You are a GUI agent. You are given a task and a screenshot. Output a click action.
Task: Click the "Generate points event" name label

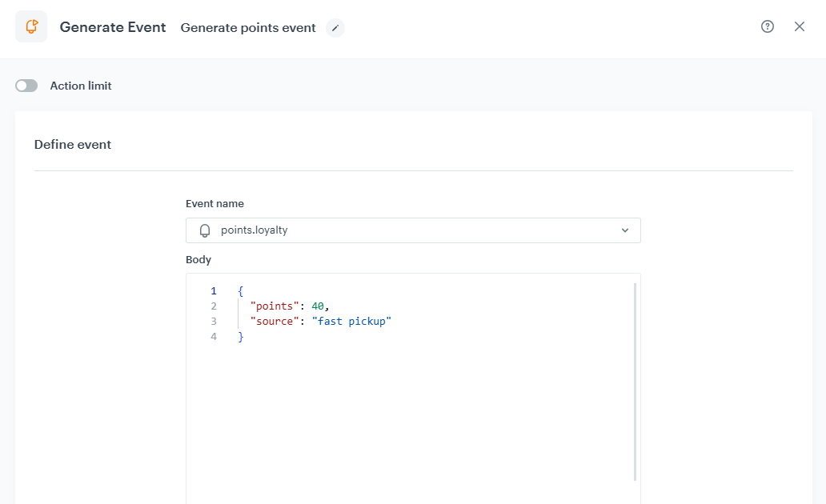click(248, 27)
